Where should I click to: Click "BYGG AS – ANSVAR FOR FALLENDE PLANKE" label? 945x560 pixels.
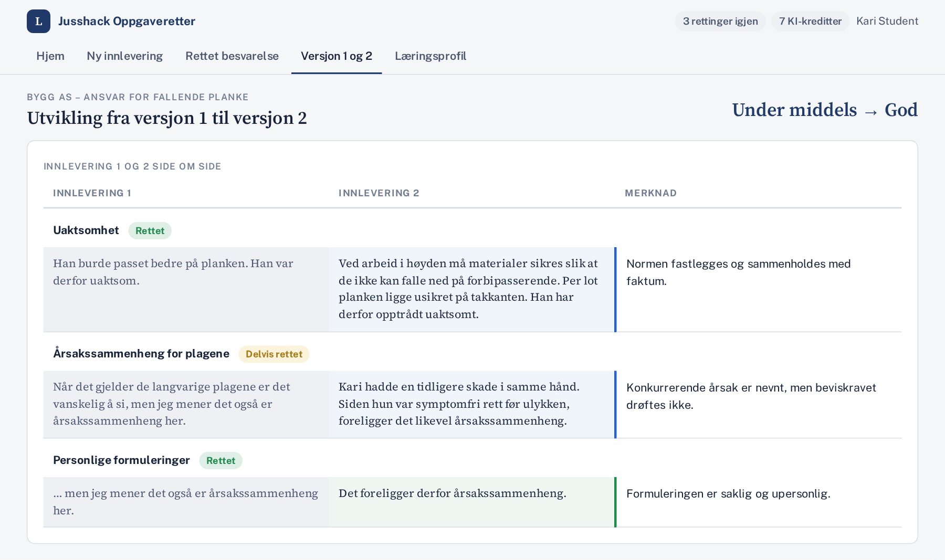pyautogui.click(x=138, y=97)
